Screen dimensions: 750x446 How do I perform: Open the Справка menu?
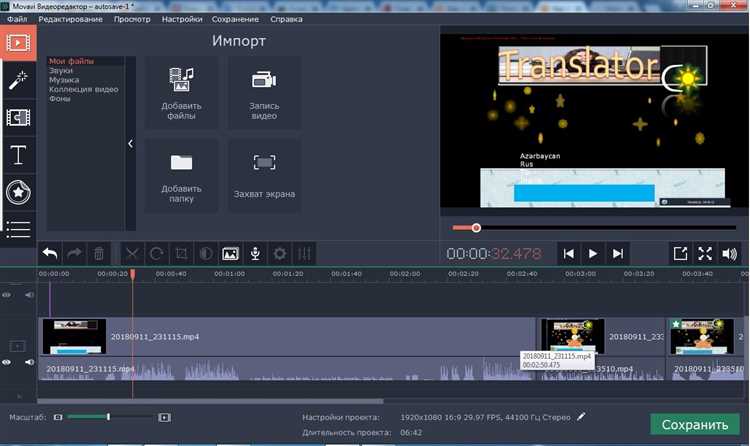tap(286, 19)
